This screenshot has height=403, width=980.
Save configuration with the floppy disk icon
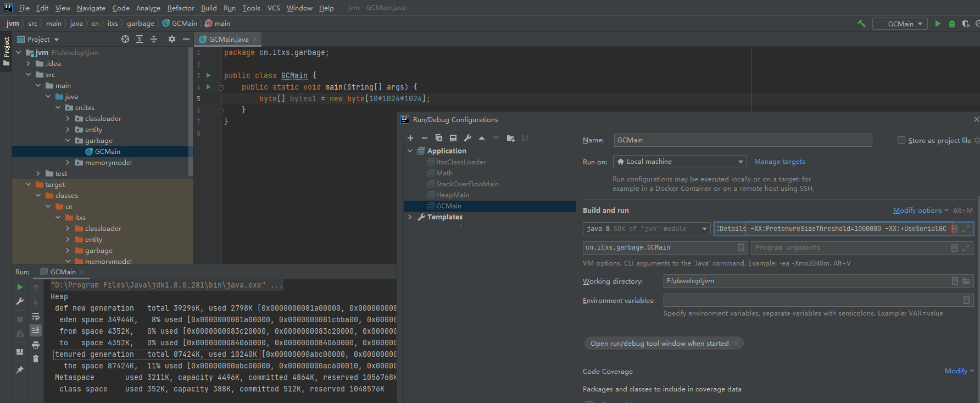pos(453,138)
